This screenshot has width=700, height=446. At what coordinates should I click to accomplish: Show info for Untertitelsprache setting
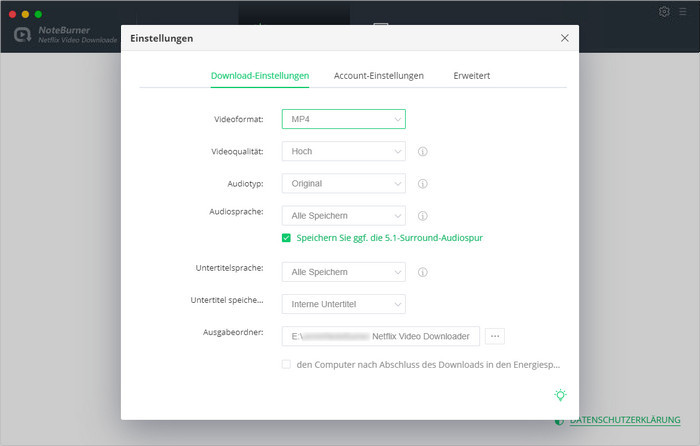(422, 272)
